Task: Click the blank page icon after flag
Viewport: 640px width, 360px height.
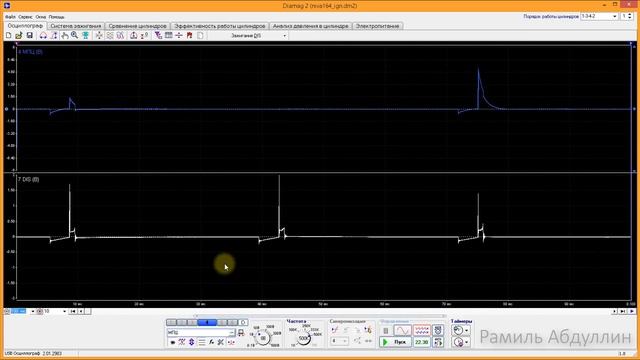Action: pyautogui.click(x=200, y=36)
